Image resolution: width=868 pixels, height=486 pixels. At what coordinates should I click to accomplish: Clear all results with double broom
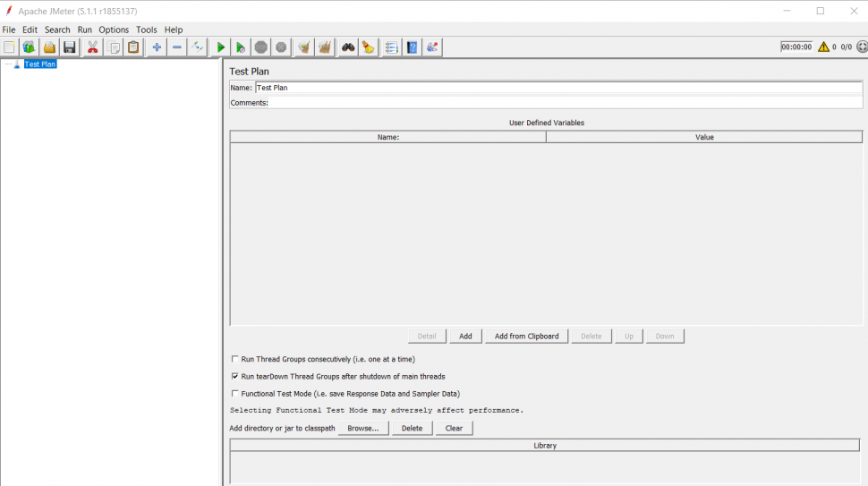325,47
